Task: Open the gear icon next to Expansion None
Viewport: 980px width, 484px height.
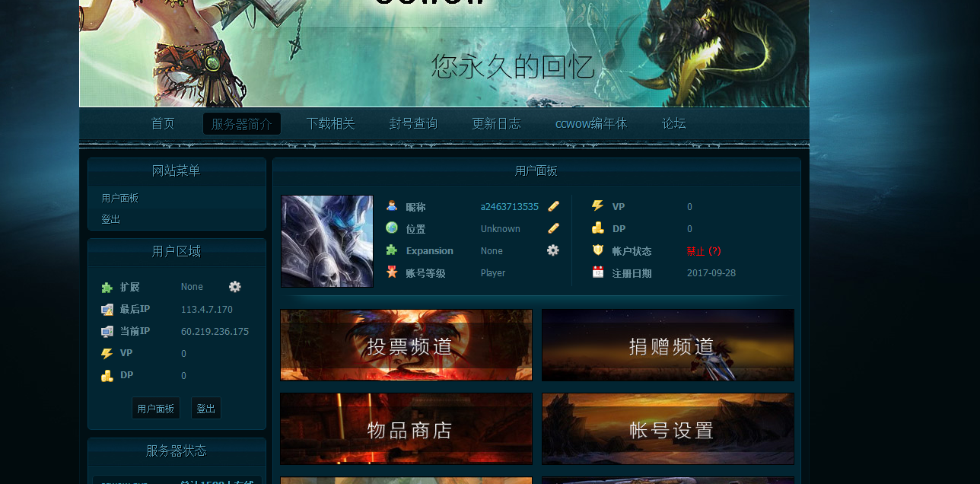Action: click(553, 250)
